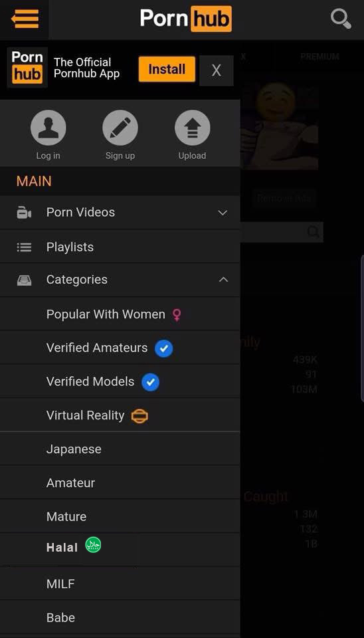
Task: Click the Virtual Reality headset icon
Action: [139, 416]
